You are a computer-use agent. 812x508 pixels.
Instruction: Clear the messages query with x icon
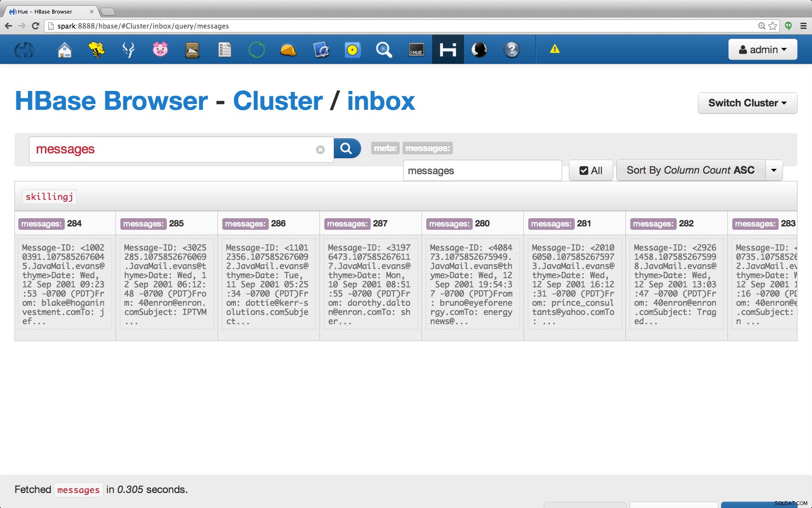(x=320, y=150)
